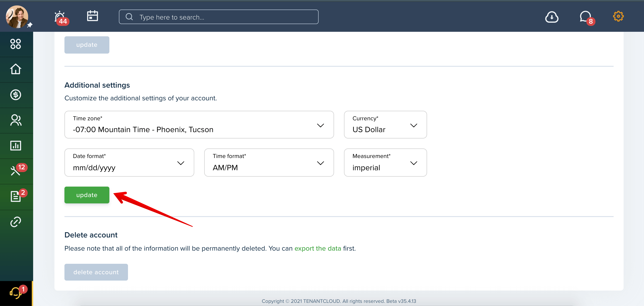Click the 'Additional settings' heading
The width and height of the screenshot is (644, 306).
pyautogui.click(x=97, y=85)
